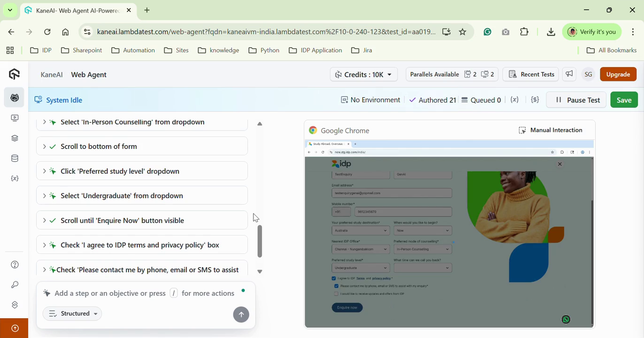Toggle 'I agree to IDP Terms' checkbox
The width and height of the screenshot is (644, 338).
click(x=334, y=278)
